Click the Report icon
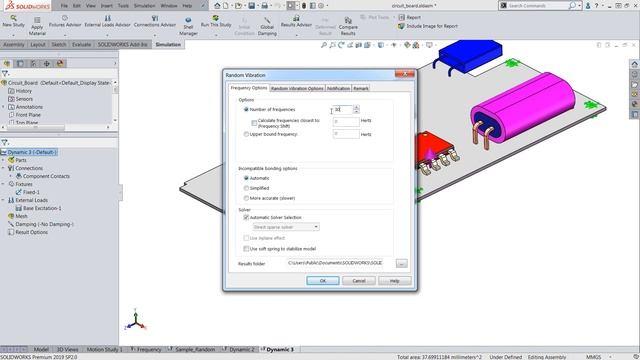Image resolution: width=640 pixels, height=360 pixels. [x=402, y=17]
